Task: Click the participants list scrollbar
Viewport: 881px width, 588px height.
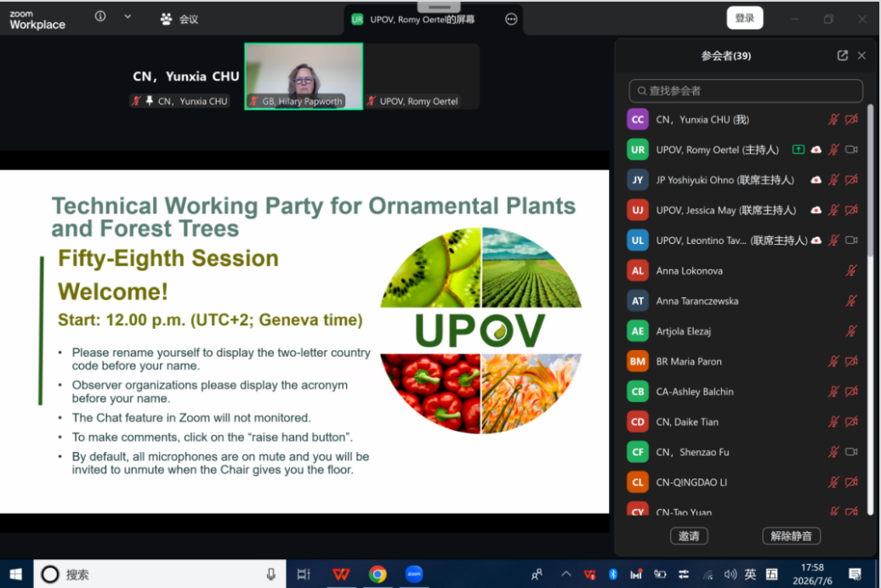Action: 870,181
